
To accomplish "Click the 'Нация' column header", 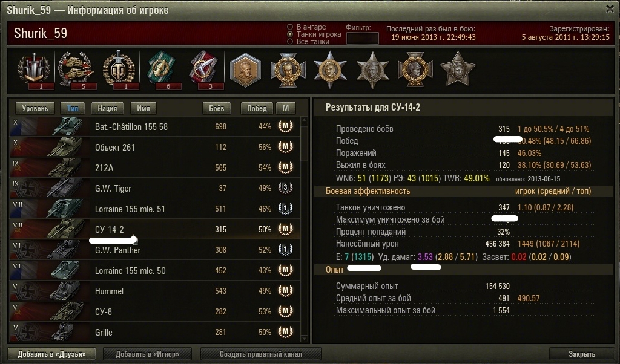I will coord(107,108).
